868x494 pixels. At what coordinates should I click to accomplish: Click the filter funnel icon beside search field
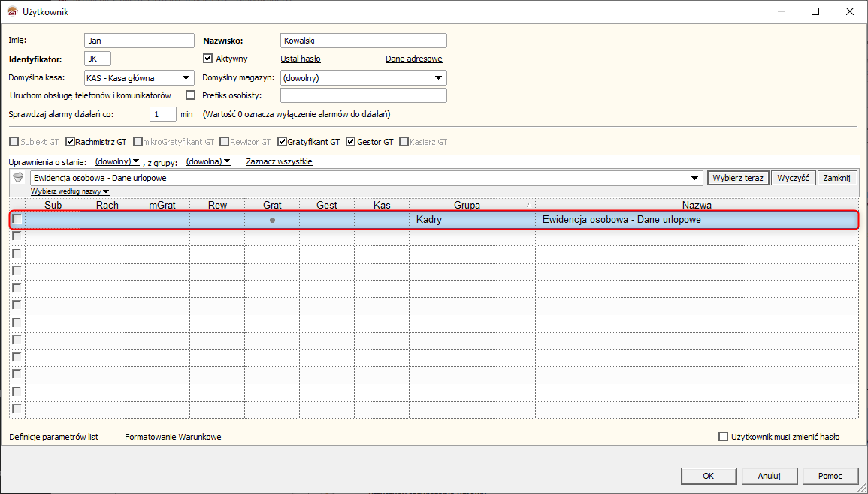click(18, 178)
